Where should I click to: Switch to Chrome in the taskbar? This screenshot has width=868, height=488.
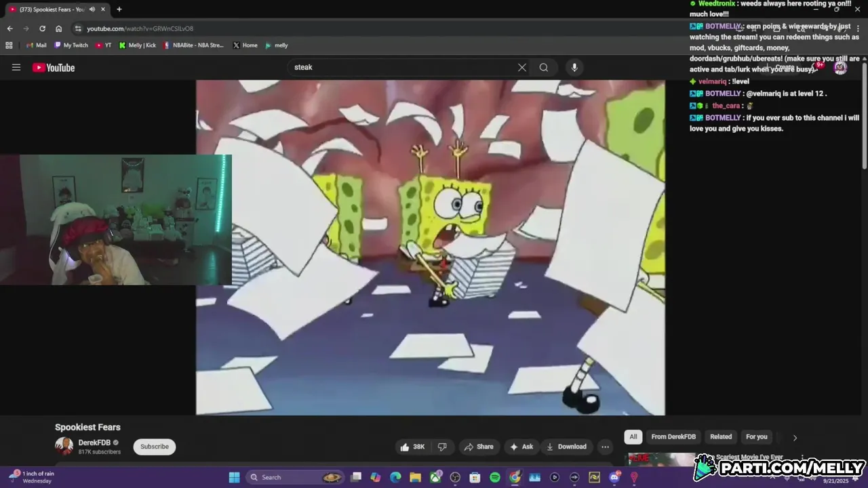[x=515, y=477]
